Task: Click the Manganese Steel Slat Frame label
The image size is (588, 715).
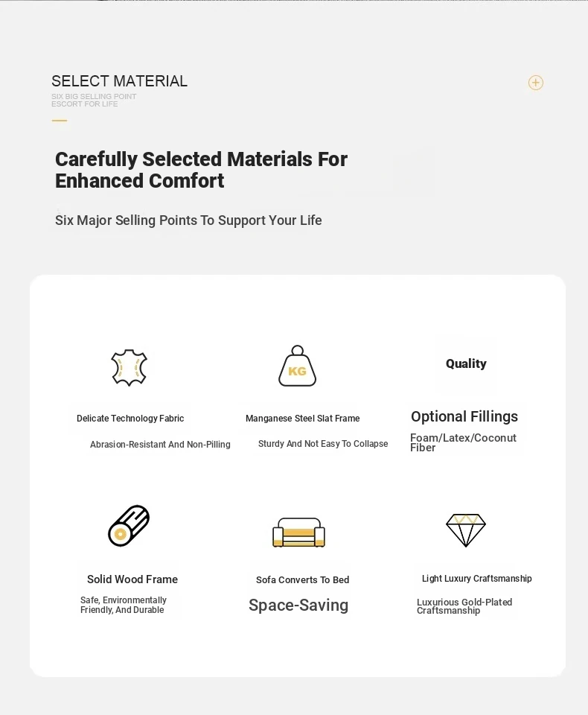Action: [303, 418]
